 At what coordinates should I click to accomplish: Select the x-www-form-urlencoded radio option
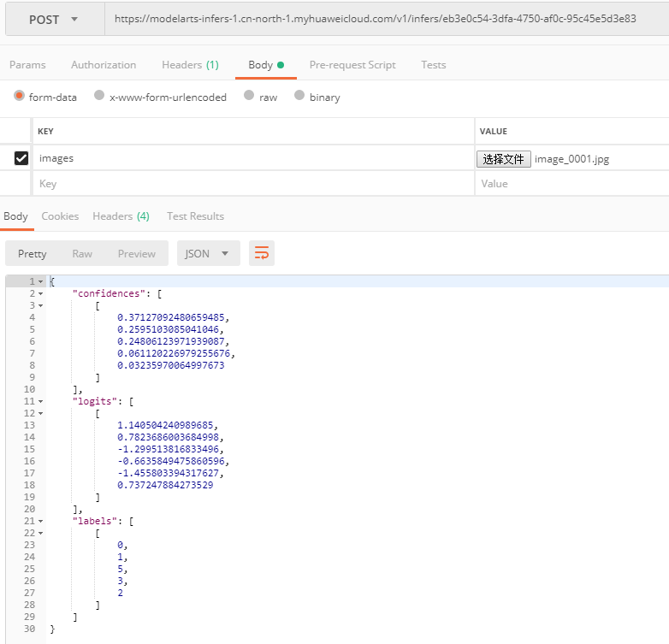[x=99, y=95]
